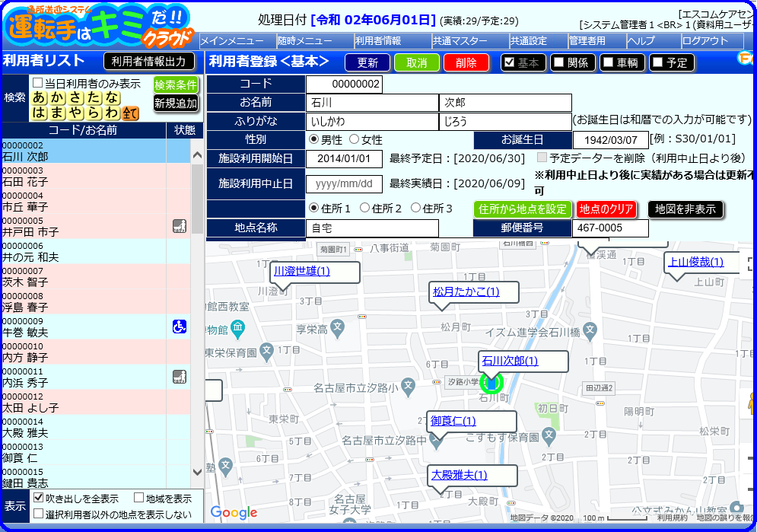The height and width of the screenshot is (532, 757).
Task: Click the 名古屋市立汐路小 school map pin
Action: pyautogui.click(x=409, y=387)
